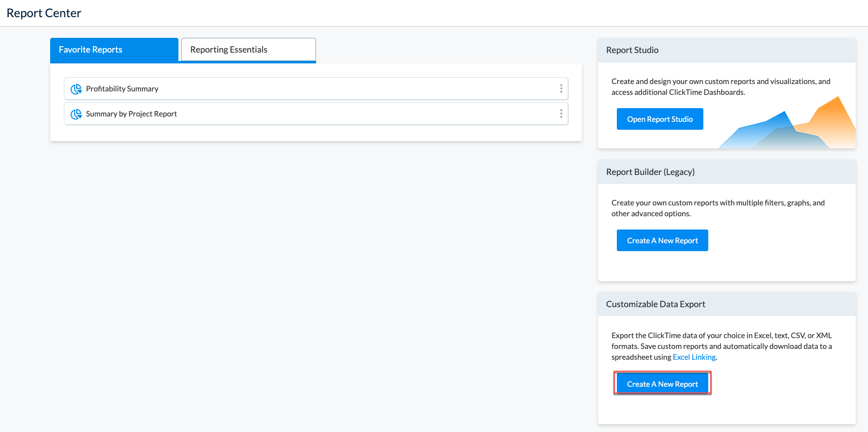
Task: Click the Customizable Data Export header
Action: pyautogui.click(x=726, y=304)
